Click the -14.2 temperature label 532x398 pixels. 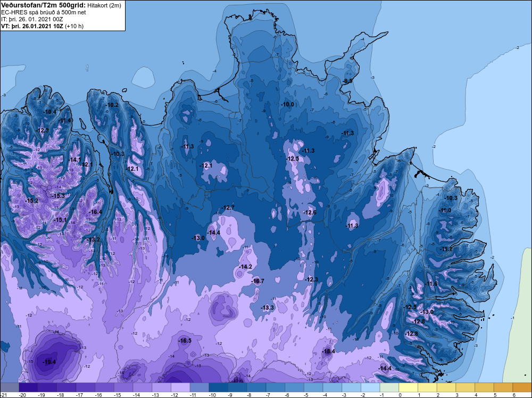point(246,267)
